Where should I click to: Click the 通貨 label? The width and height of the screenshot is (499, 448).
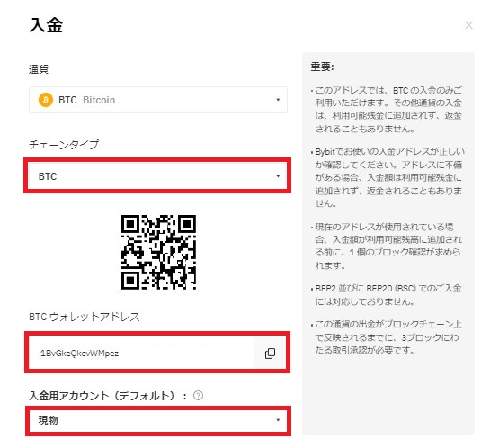pos(39,69)
